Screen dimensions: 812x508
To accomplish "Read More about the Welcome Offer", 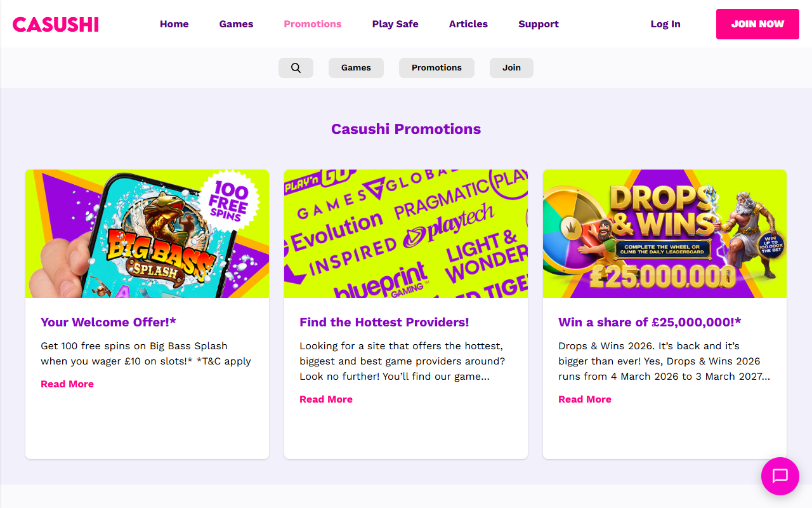I will point(67,384).
